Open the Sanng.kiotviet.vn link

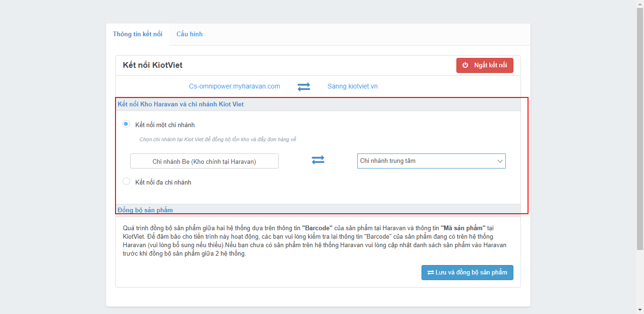click(x=352, y=87)
